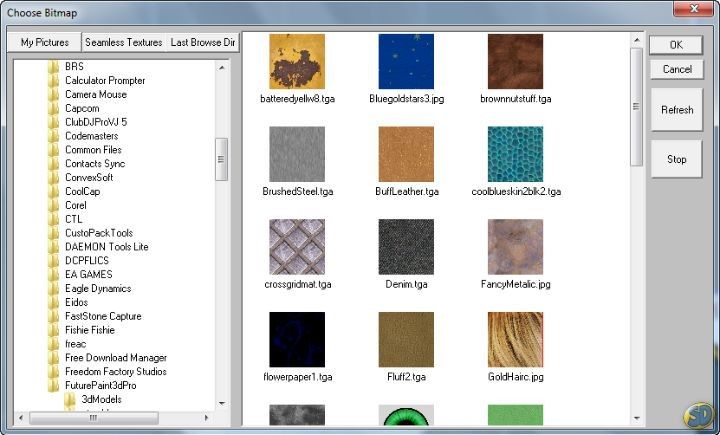Select the BuffLeather.tga texture thumbnail
This screenshot has height=435, width=720.
406,154
